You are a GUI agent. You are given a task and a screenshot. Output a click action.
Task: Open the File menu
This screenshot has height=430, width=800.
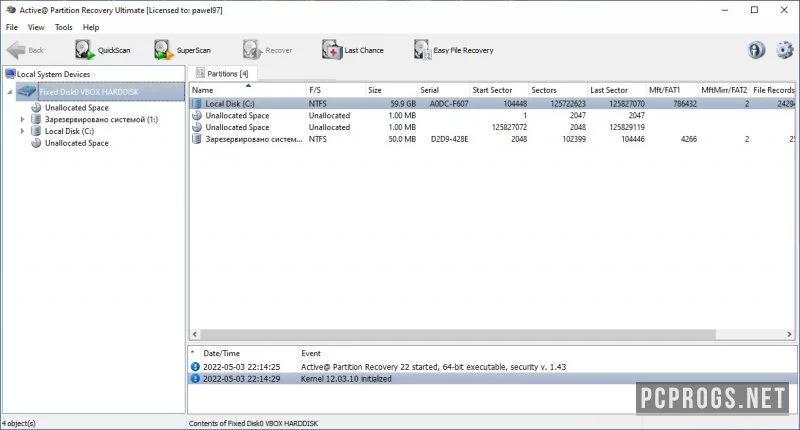(12, 27)
